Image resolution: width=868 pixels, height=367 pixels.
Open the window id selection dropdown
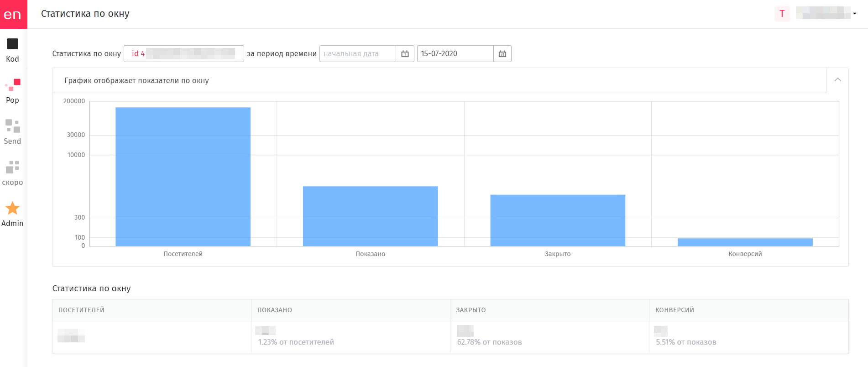coord(184,54)
